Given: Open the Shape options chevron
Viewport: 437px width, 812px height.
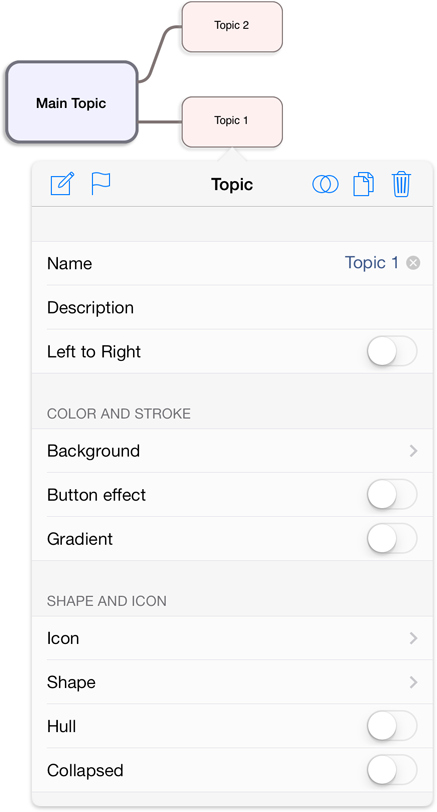Looking at the screenshot, I should pyautogui.click(x=413, y=682).
